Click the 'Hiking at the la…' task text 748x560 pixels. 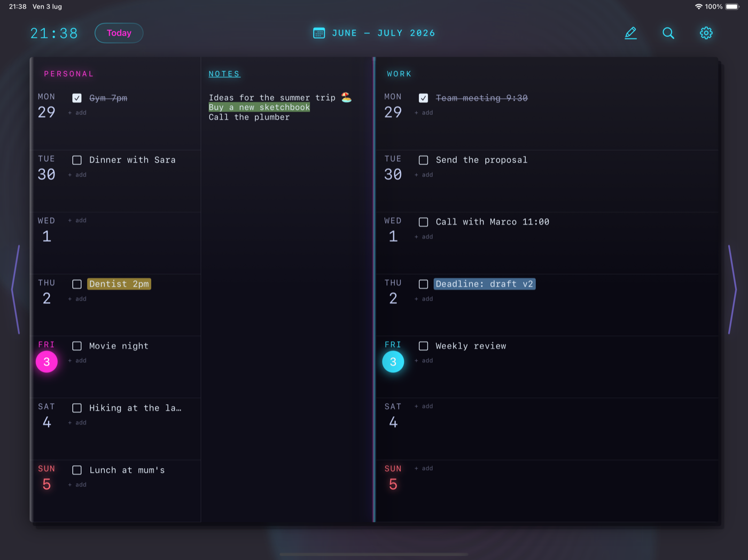[x=135, y=408]
